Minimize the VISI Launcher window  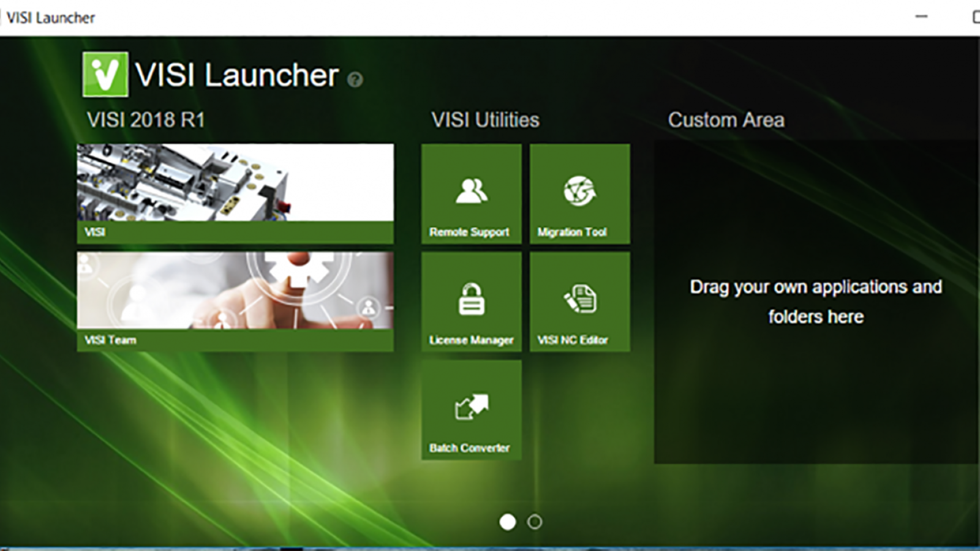(921, 17)
